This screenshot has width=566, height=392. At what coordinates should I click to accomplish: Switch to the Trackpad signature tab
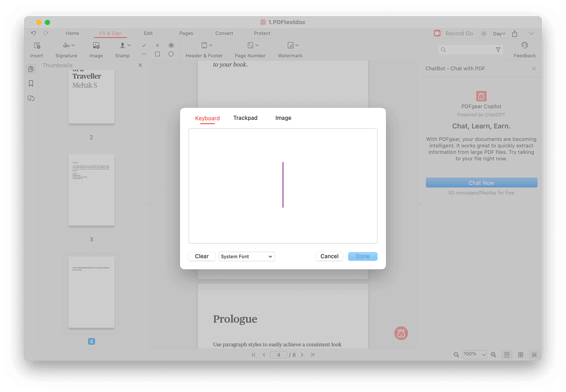click(x=245, y=118)
